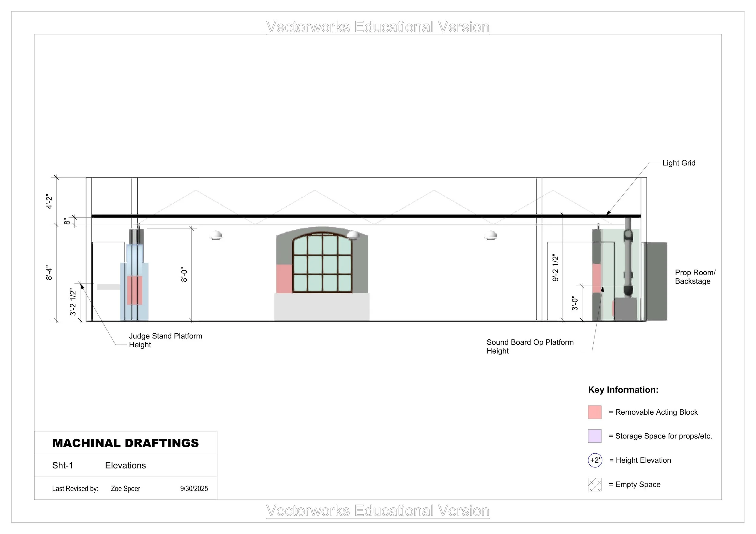Click the Light Grid callout label
Image resolution: width=756 pixels, height=534 pixels.
679,163
